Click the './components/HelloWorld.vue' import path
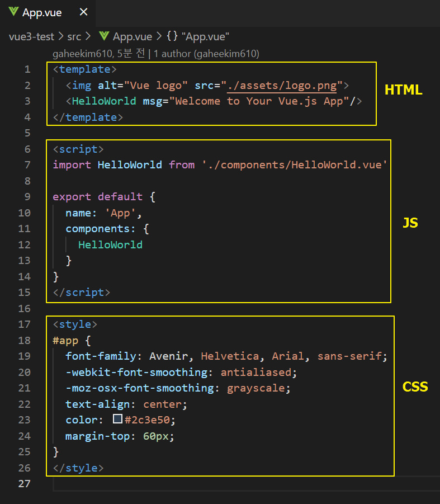 [295, 165]
